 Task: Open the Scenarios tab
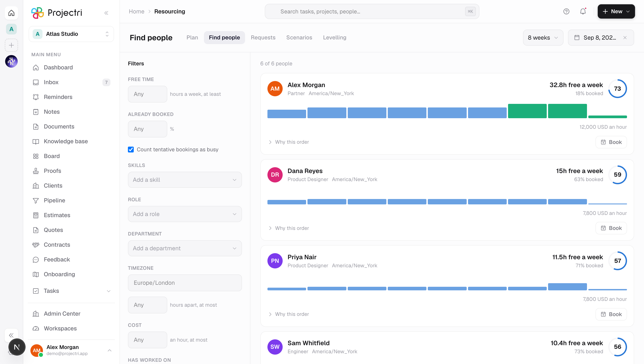click(x=299, y=38)
